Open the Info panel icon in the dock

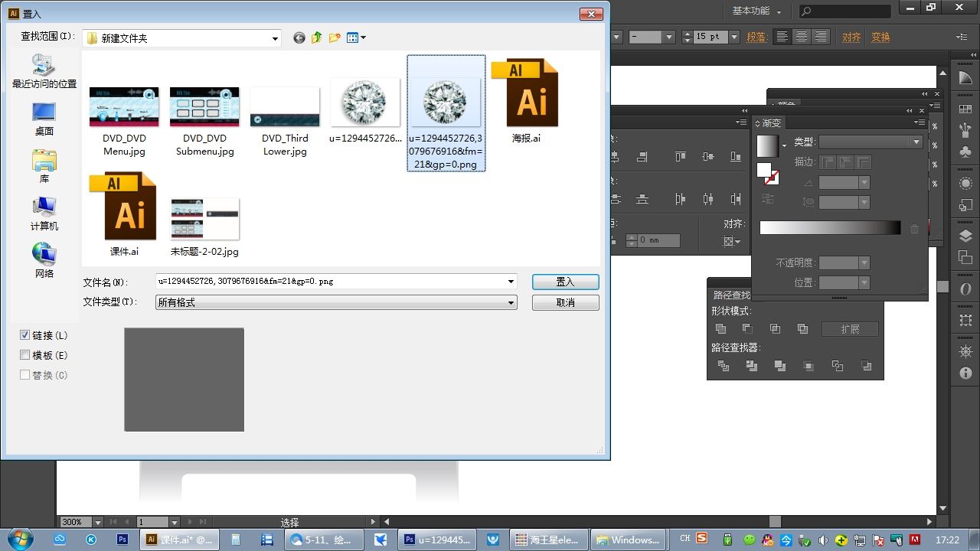965,373
